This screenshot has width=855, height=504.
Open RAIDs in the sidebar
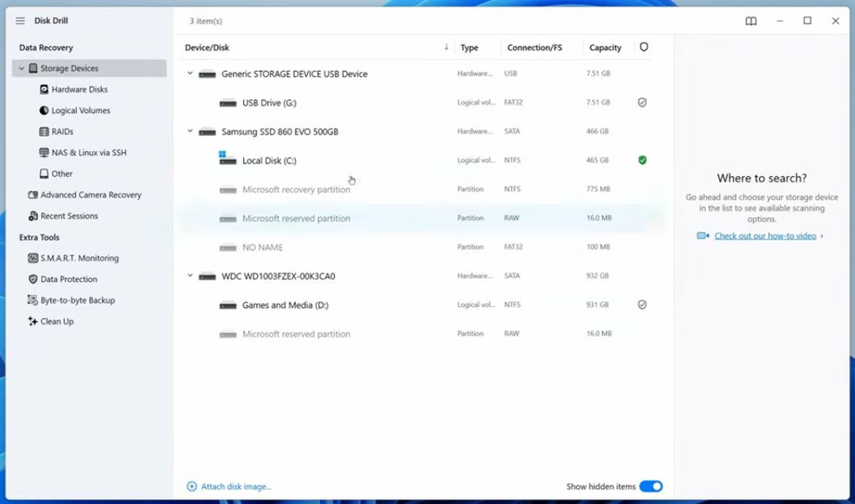coord(62,132)
